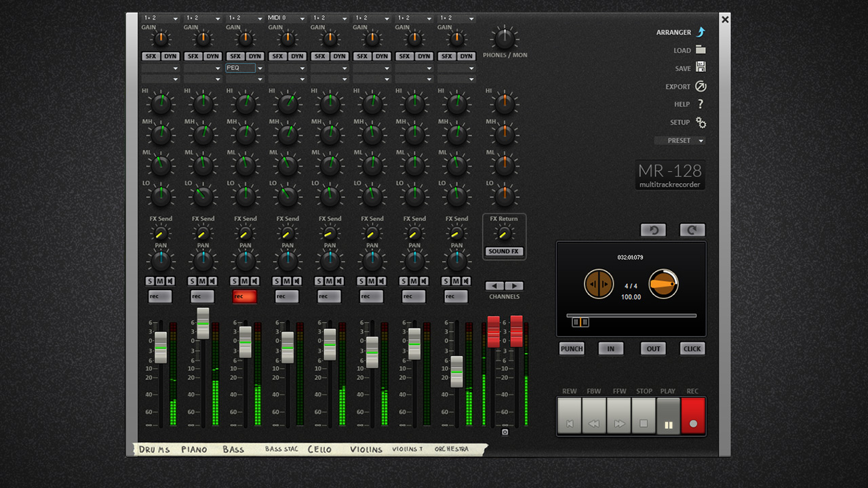Open Setup with the gears icon

tap(701, 123)
